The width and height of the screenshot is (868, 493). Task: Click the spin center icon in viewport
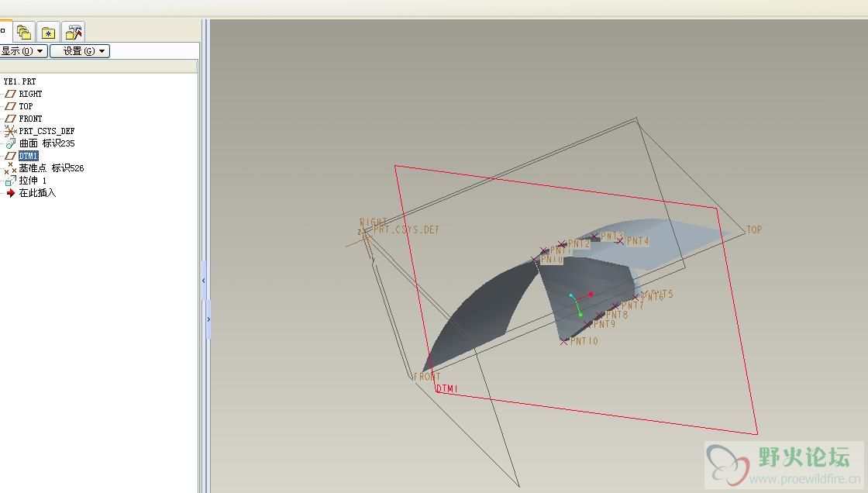click(580, 304)
